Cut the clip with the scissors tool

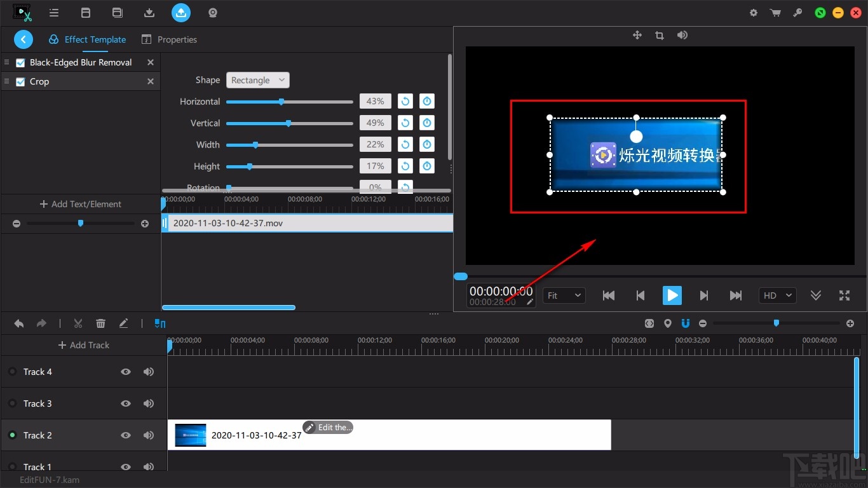[x=78, y=323]
